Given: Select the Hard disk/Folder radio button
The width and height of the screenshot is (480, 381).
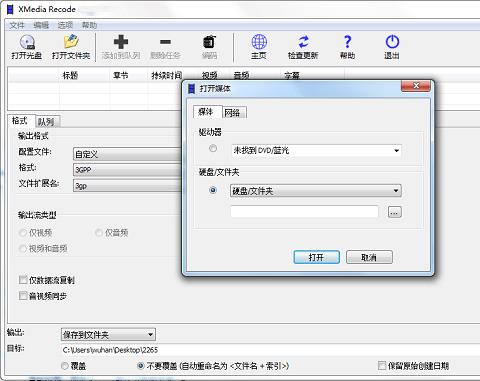Looking at the screenshot, I should [213, 190].
